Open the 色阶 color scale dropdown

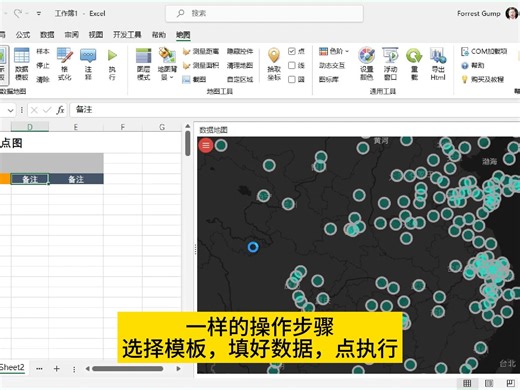click(x=334, y=51)
